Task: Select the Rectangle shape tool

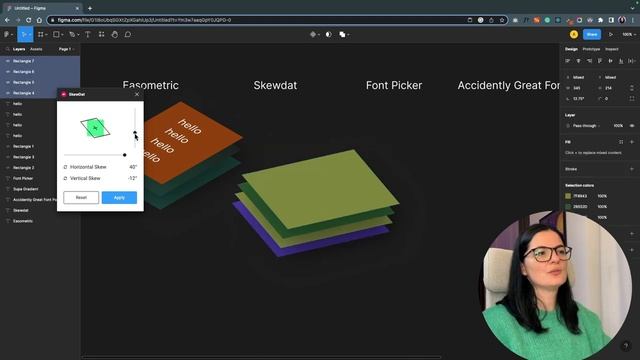Action: 56,35
